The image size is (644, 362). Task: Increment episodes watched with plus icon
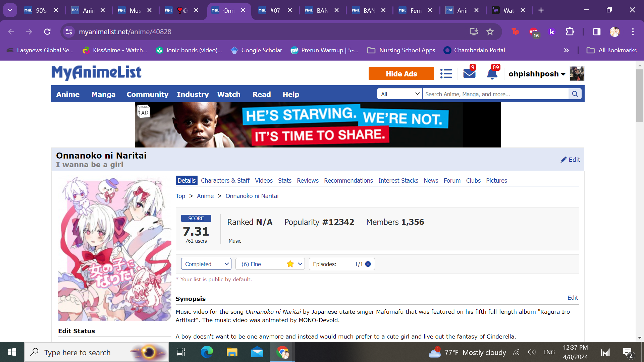pyautogui.click(x=368, y=264)
